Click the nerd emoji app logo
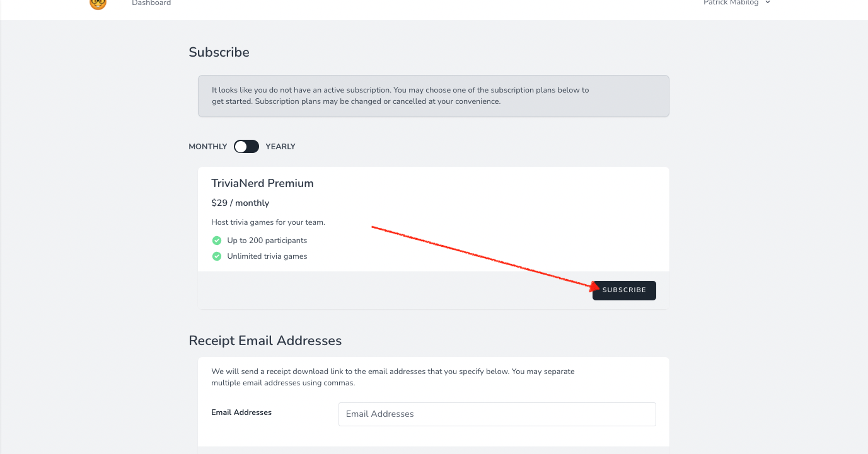The width and height of the screenshot is (868, 454). pyautogui.click(x=98, y=4)
